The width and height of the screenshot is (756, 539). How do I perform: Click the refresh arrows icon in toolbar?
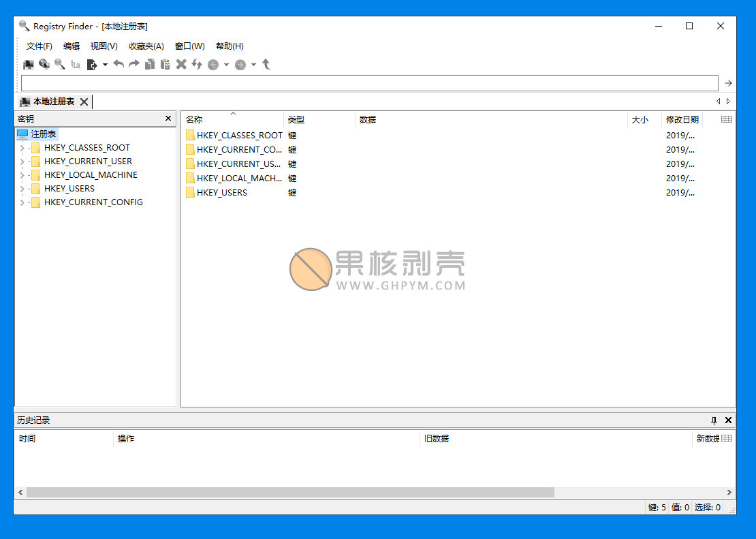(x=197, y=64)
